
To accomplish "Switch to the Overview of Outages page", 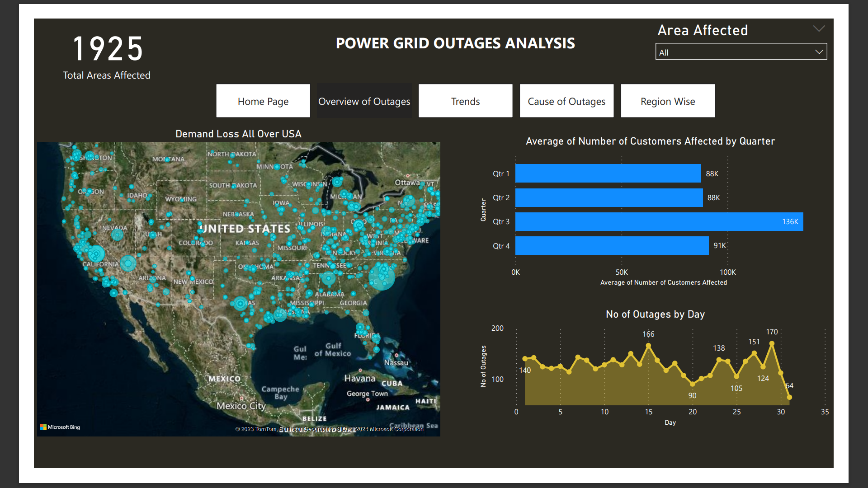I will tap(364, 101).
